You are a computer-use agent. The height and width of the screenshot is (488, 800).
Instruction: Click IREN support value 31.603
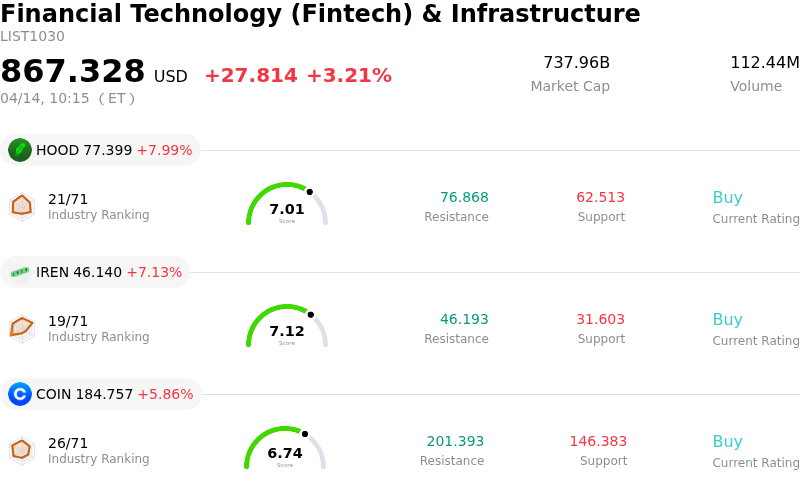[x=600, y=320]
